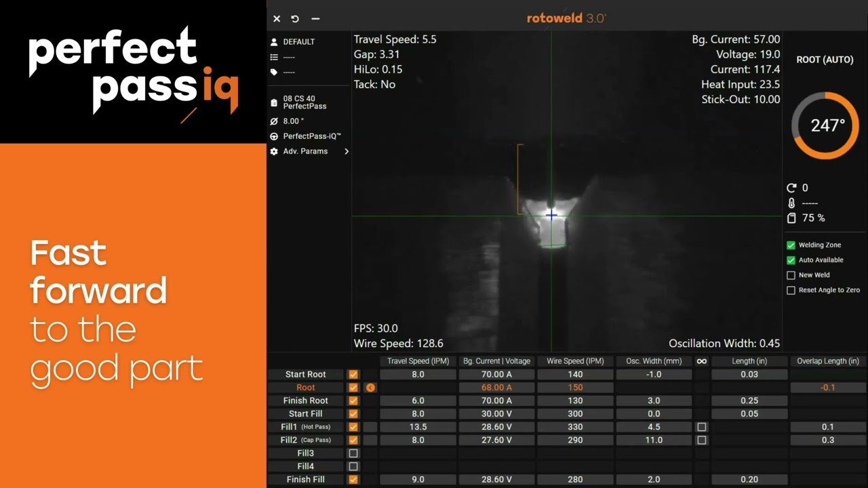868x488 pixels.
Task: Enable the Fill4 pass checkbox
Action: pos(353,466)
